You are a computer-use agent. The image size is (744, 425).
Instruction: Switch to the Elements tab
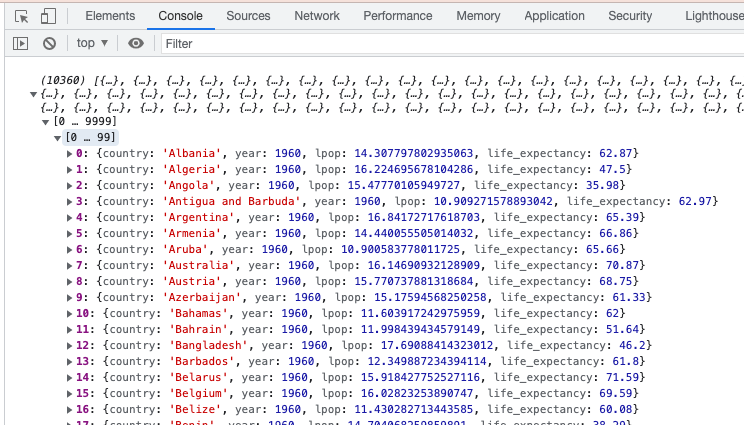tap(110, 16)
